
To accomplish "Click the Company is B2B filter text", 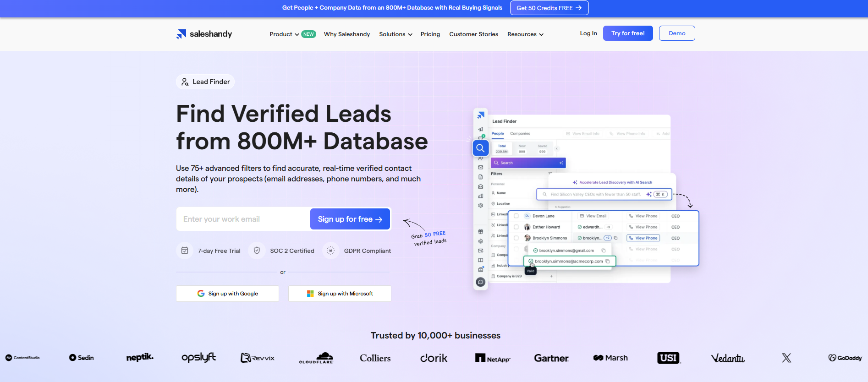I will pos(509,276).
